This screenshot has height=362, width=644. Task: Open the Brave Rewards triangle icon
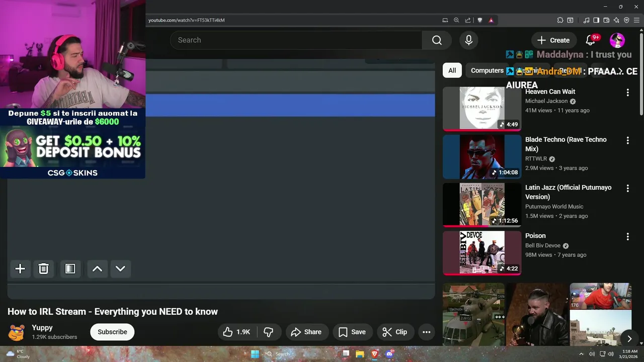491,20
